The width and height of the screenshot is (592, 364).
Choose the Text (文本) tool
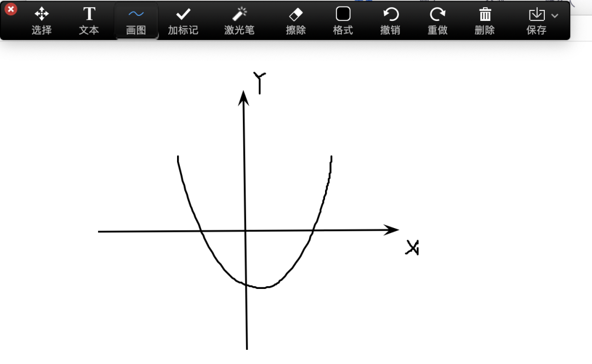coord(89,20)
